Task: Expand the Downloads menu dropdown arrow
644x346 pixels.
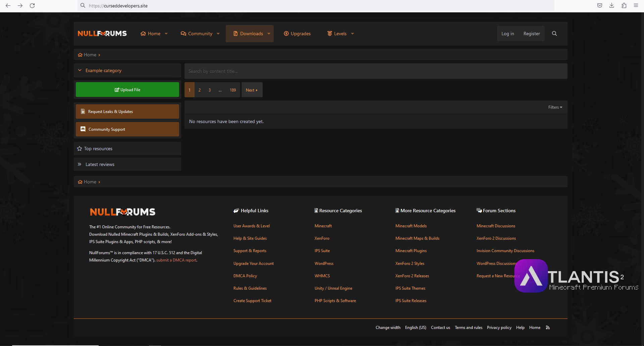Action: 269,34
